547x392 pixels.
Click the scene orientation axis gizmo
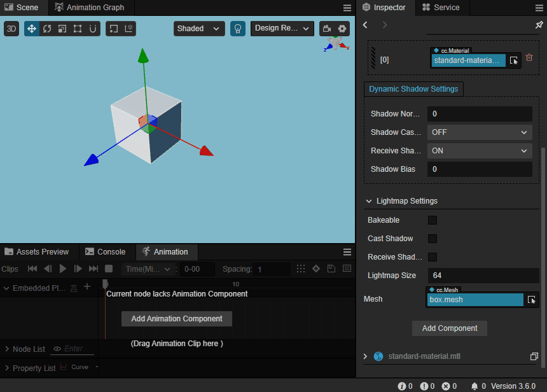point(336,45)
